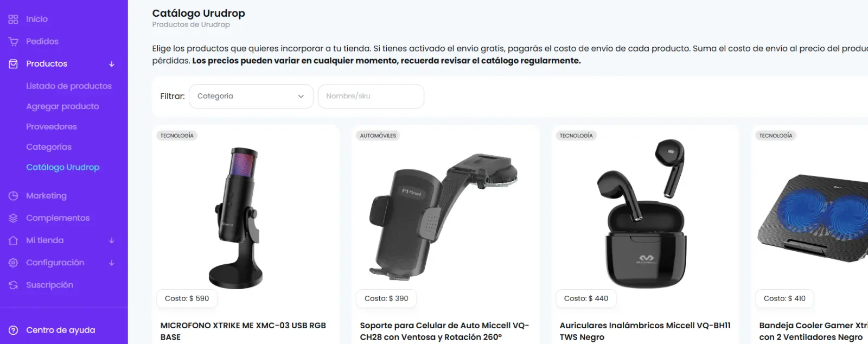Go to Listado de productos

tap(69, 86)
